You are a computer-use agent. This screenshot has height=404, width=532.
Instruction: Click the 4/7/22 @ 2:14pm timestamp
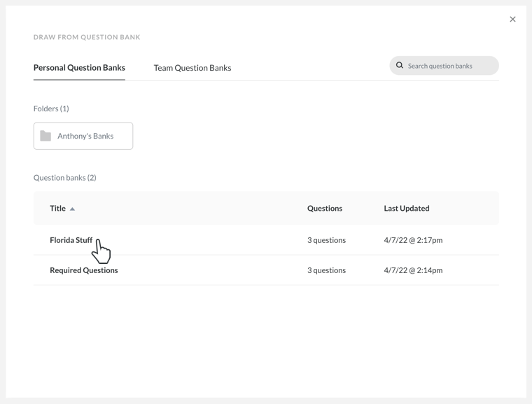click(413, 270)
